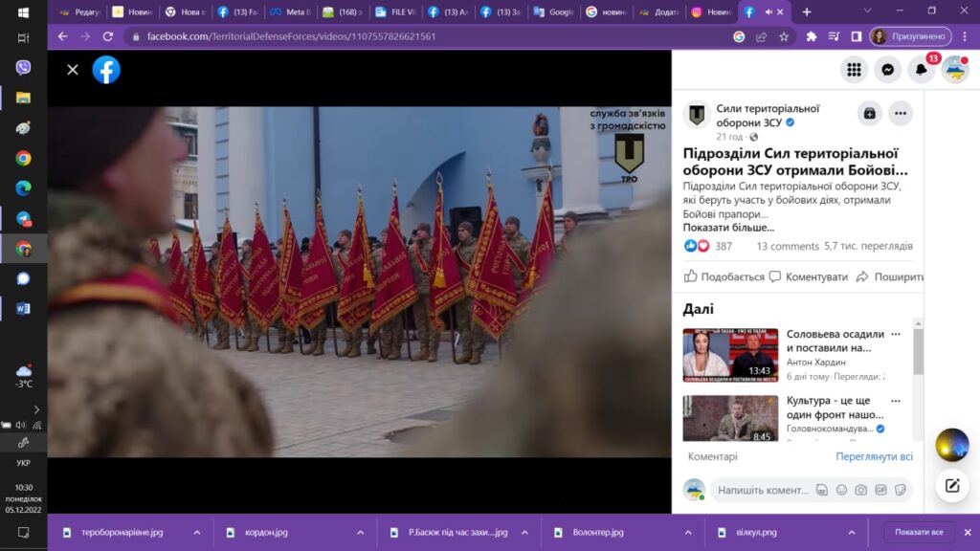Close the video viewer with X
Viewport: 980px width, 551px height.
pos(73,70)
